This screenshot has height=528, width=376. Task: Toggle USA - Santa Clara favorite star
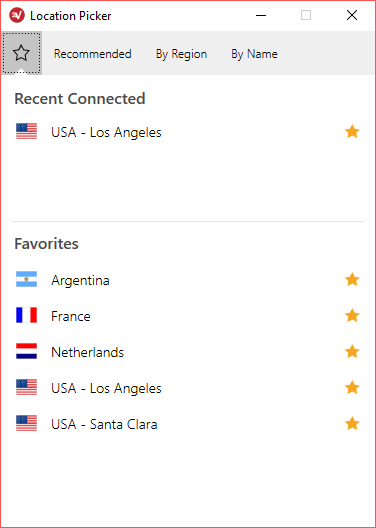coord(352,424)
